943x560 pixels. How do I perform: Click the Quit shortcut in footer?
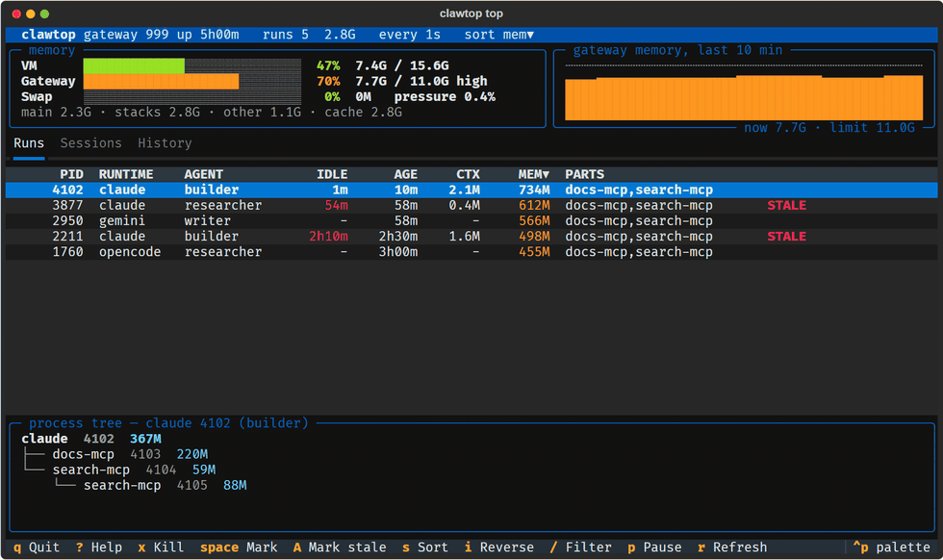(37, 547)
